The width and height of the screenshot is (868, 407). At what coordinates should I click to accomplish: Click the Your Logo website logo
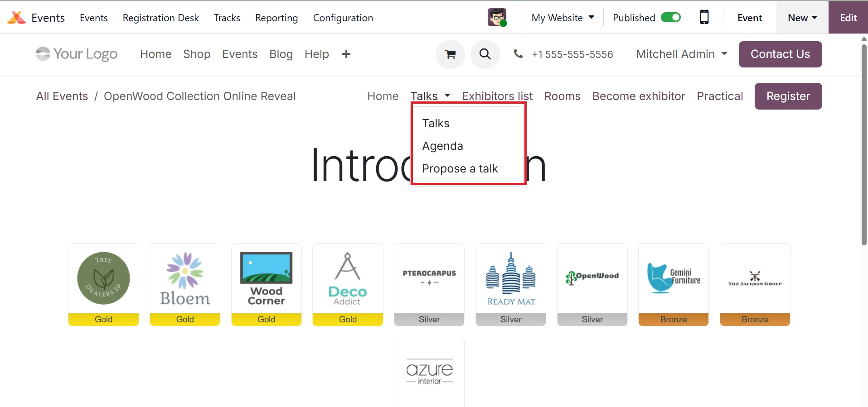(x=77, y=54)
